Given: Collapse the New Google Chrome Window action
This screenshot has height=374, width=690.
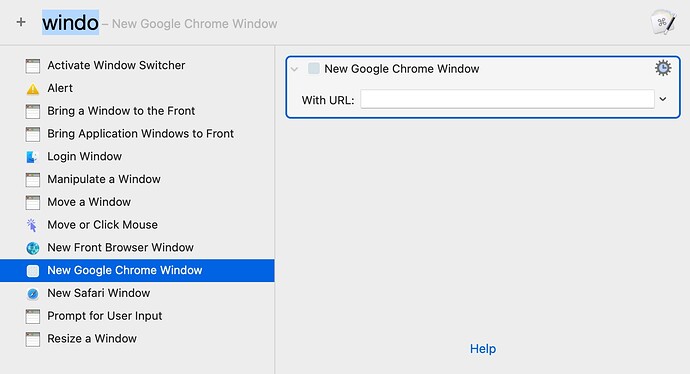Looking at the screenshot, I should click(x=294, y=69).
